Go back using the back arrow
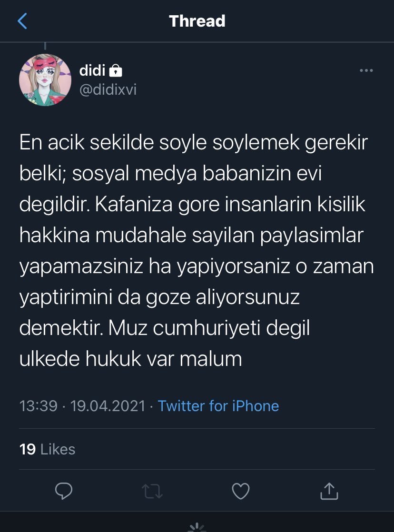This screenshot has width=394, height=532. 22,21
